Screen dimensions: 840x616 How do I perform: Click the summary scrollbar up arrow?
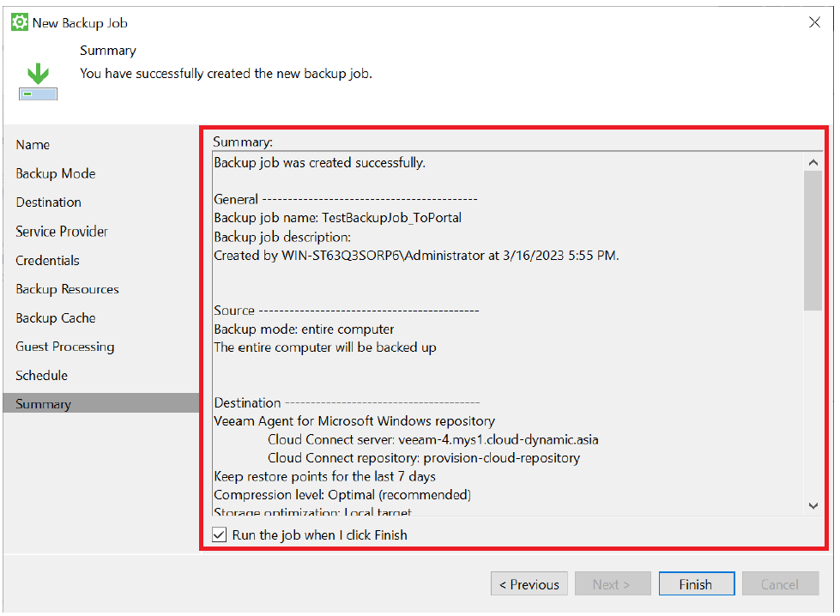click(x=813, y=162)
